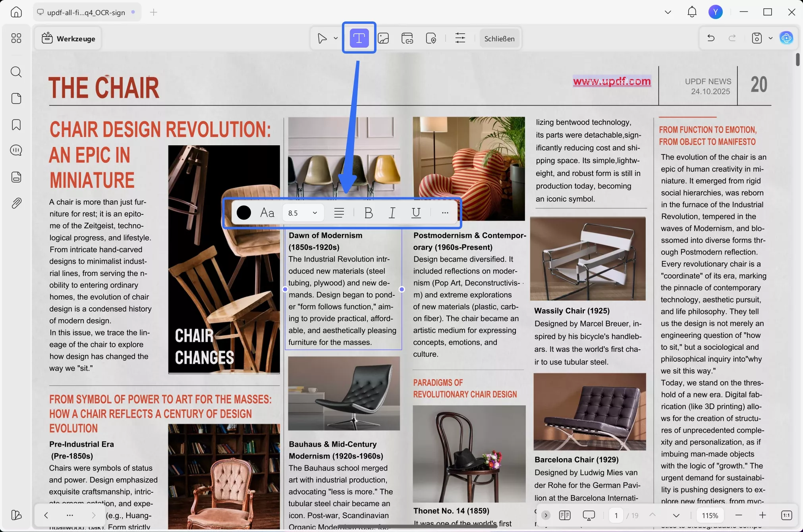The width and height of the screenshot is (803, 532).
Task: Expand the selection tool dropdown arrow
Action: click(x=336, y=39)
